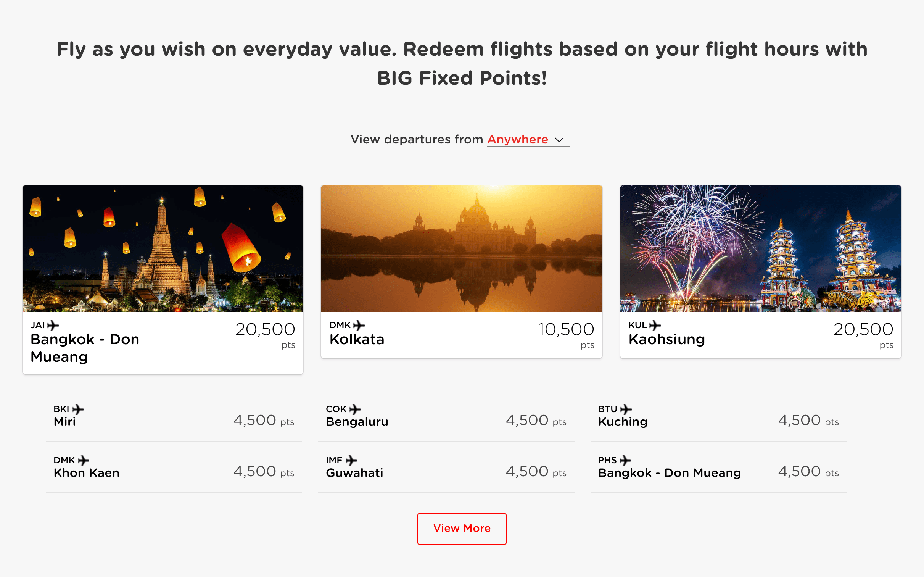Screen dimensions: 924x577
Task: Select the Bengaluru flight listing
Action: [446, 417]
